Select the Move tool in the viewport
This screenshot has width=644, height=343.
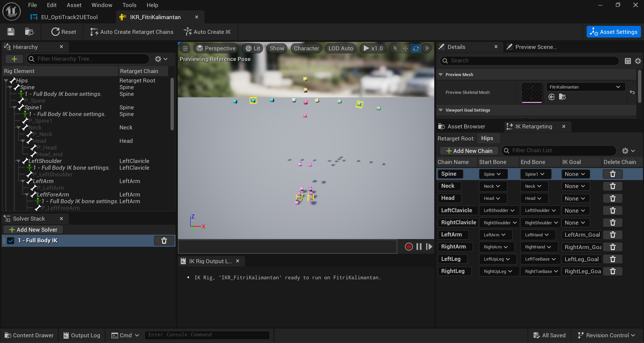click(x=405, y=48)
